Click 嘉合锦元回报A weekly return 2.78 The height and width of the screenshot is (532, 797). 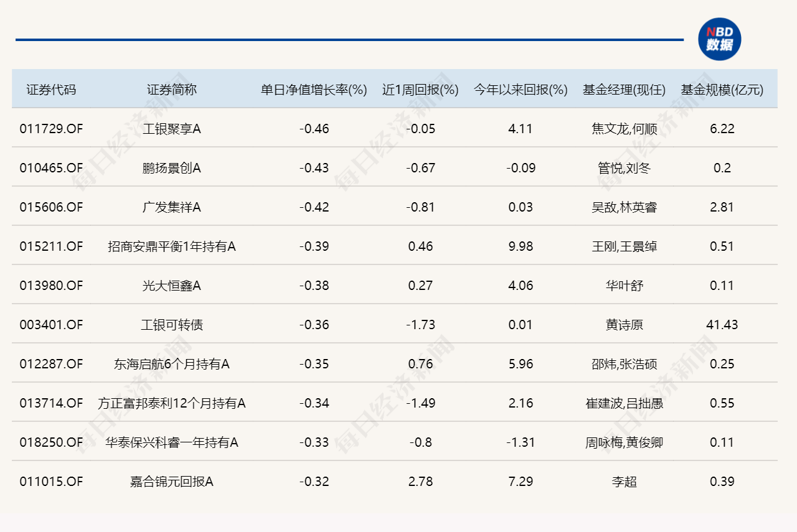tap(420, 482)
